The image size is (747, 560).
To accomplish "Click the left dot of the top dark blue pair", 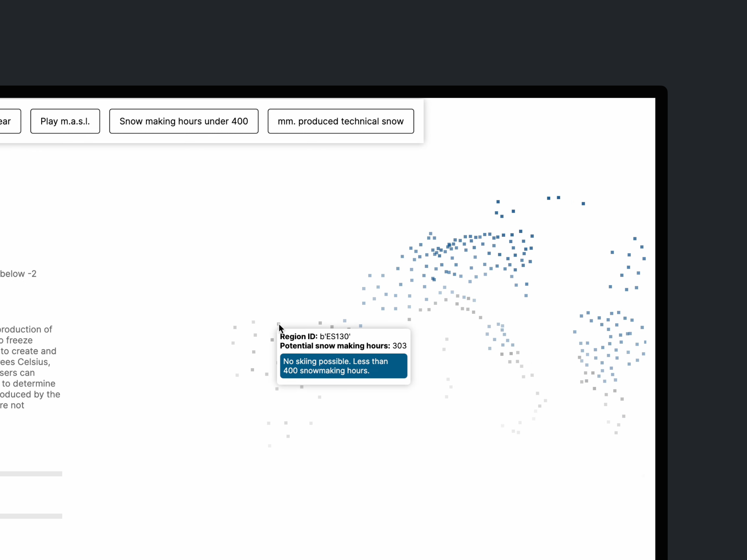I will click(x=549, y=198).
